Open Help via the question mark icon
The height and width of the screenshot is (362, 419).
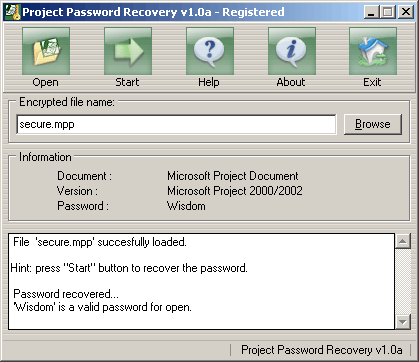pos(210,51)
